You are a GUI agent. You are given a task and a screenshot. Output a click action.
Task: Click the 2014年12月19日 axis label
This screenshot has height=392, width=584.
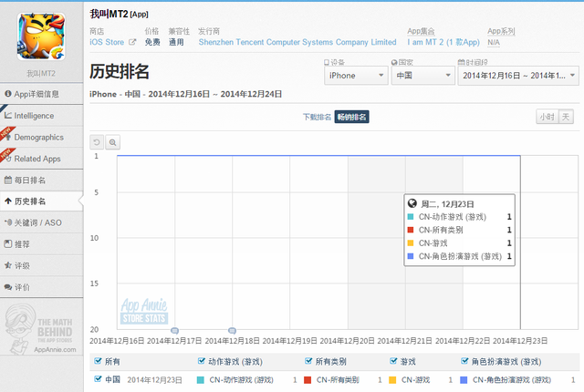(x=290, y=341)
